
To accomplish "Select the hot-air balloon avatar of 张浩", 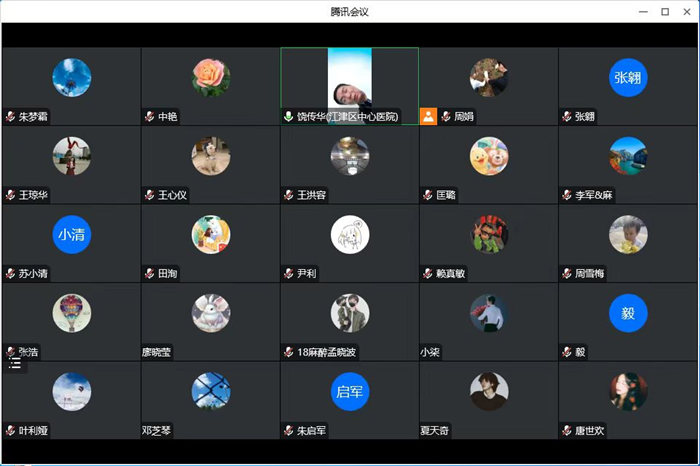I will (71, 313).
